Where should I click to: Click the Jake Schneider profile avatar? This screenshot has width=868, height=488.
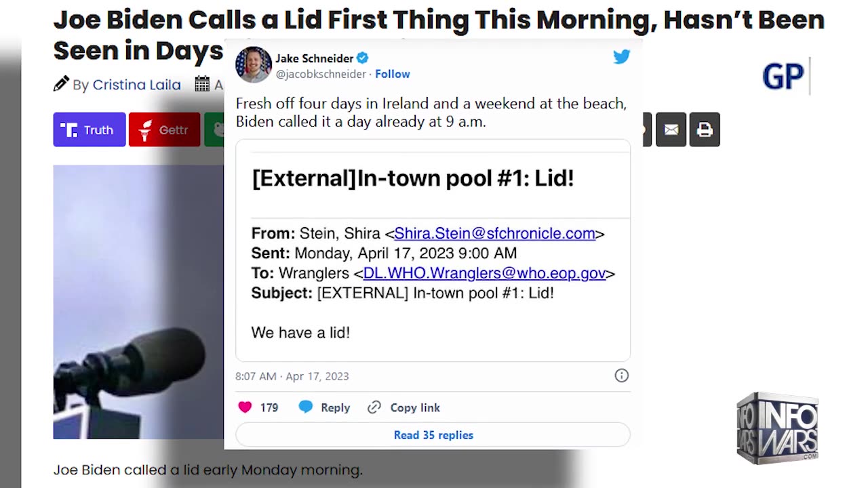(253, 65)
